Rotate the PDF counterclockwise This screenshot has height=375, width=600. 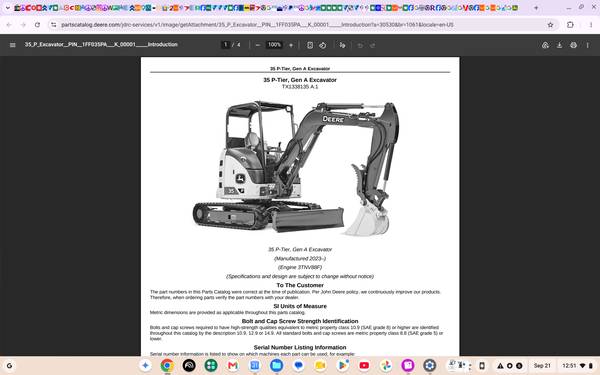(323, 45)
